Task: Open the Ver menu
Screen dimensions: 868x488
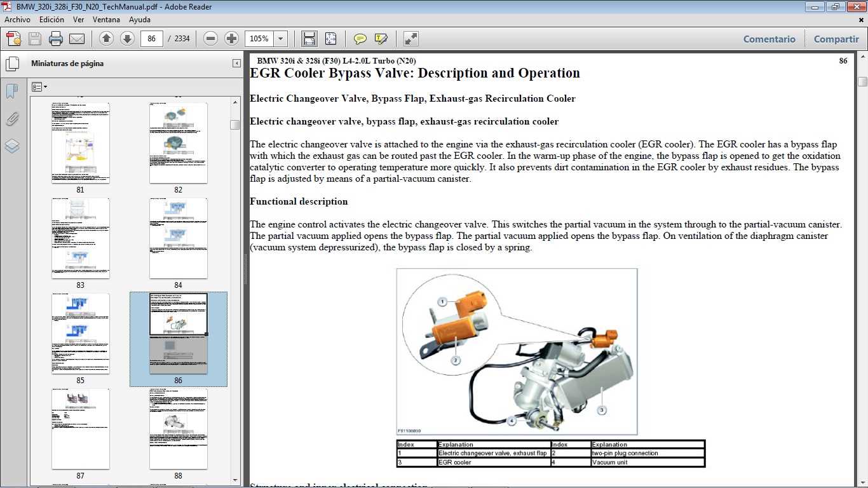Action: point(79,20)
